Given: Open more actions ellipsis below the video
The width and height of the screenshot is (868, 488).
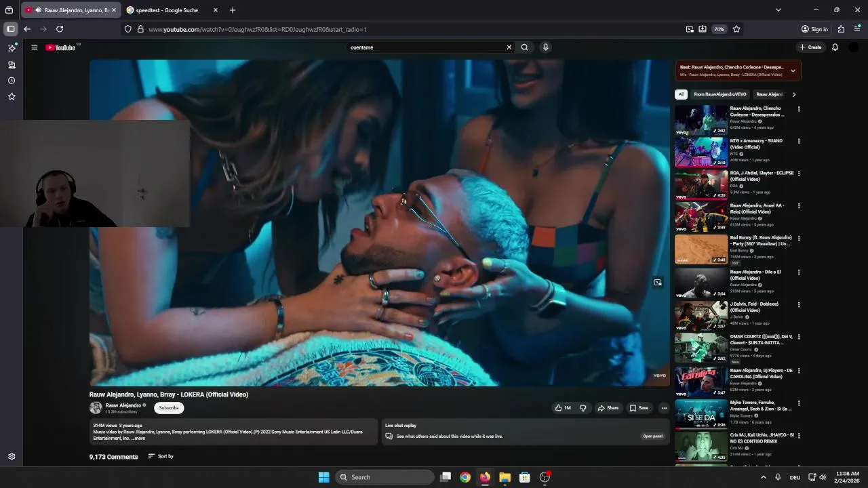Looking at the screenshot, I should tap(664, 408).
